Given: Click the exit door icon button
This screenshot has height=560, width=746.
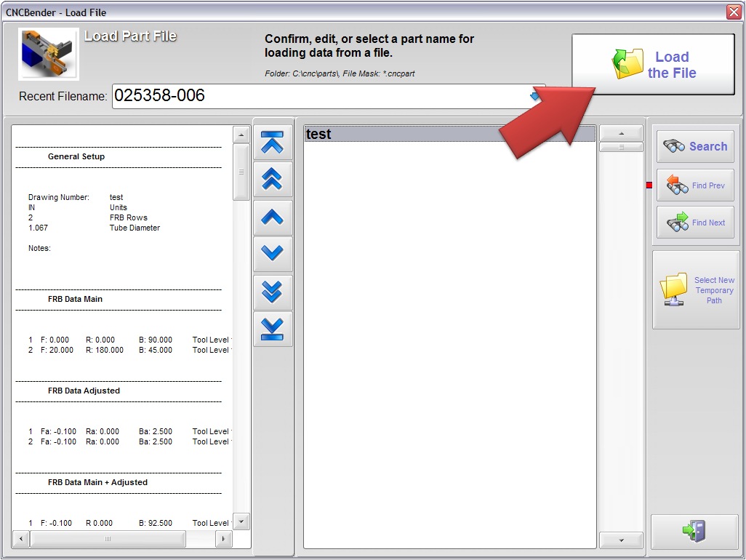Looking at the screenshot, I should [694, 531].
